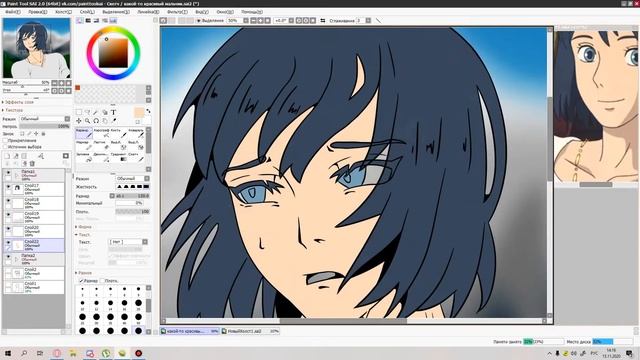Click the navigator preview thumbnail
The height and width of the screenshot is (360, 640).
(x=36, y=48)
